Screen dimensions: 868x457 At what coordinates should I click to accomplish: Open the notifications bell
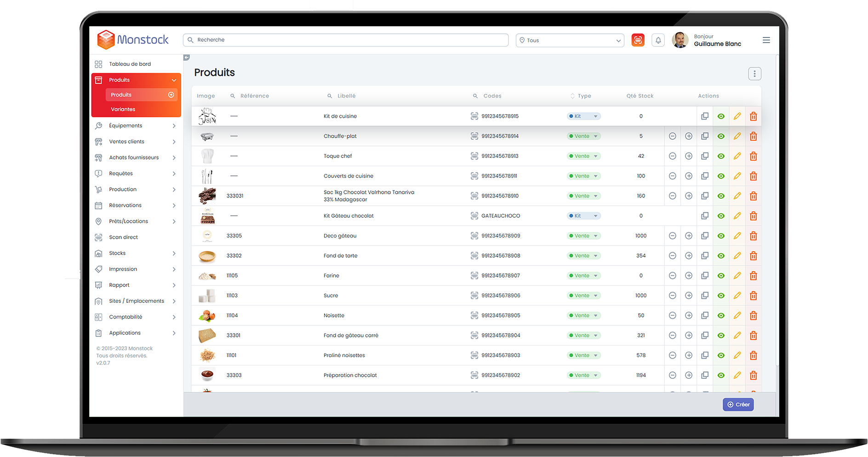pos(658,40)
